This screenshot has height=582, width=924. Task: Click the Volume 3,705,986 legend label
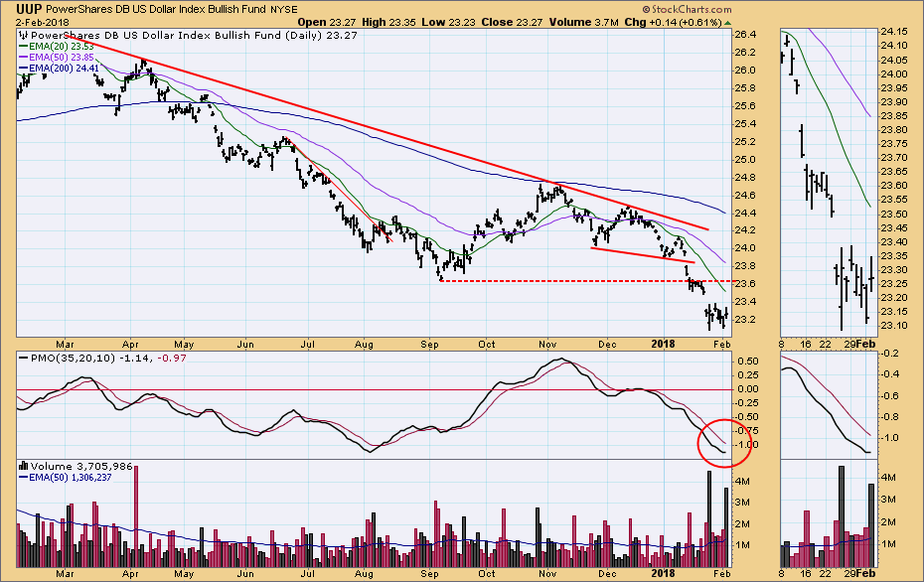(81, 466)
